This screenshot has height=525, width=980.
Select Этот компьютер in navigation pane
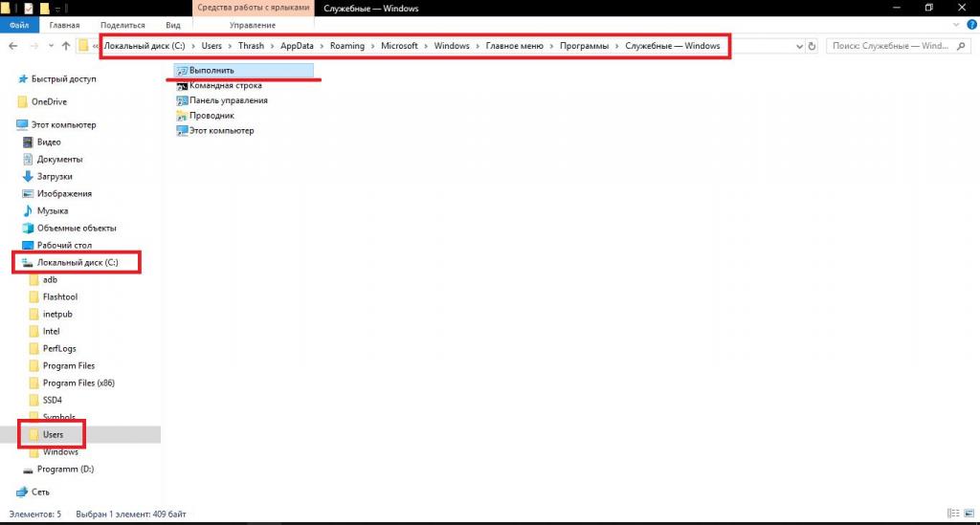point(56,125)
